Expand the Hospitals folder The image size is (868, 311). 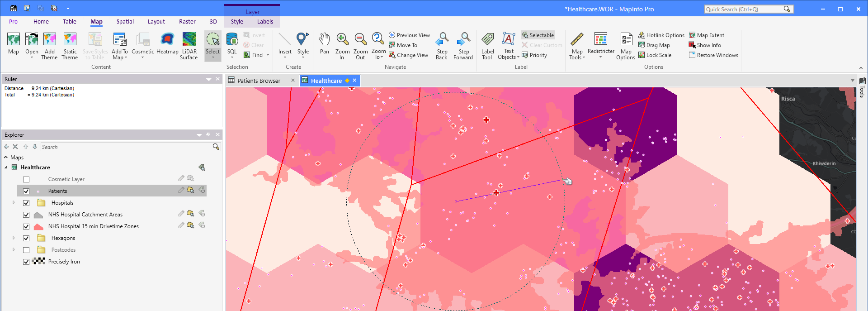[14, 203]
